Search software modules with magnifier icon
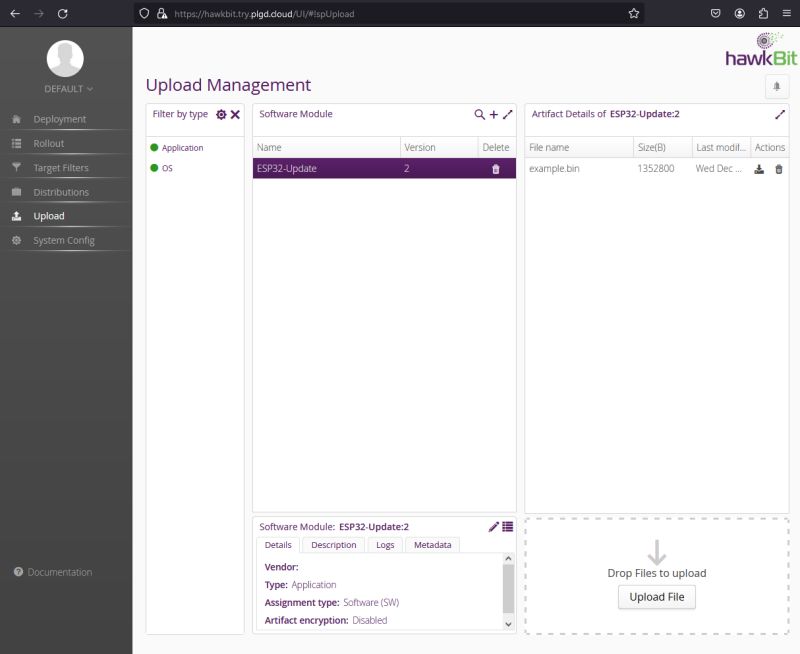This screenshot has width=800, height=654. (479, 114)
